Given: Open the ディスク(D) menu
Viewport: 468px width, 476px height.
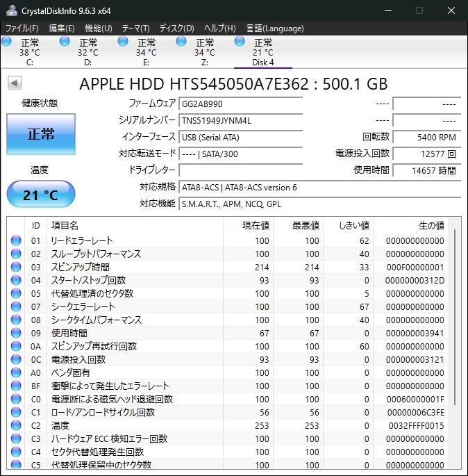Looking at the screenshot, I should tap(176, 28).
